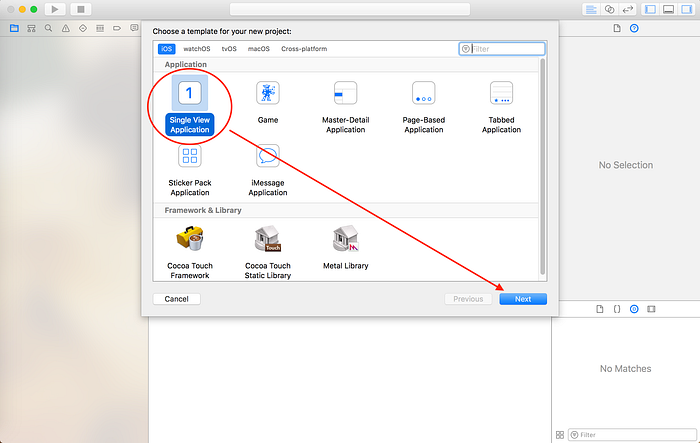Show the Quick Help inspector icon
This screenshot has width=700, height=443.
click(x=634, y=29)
